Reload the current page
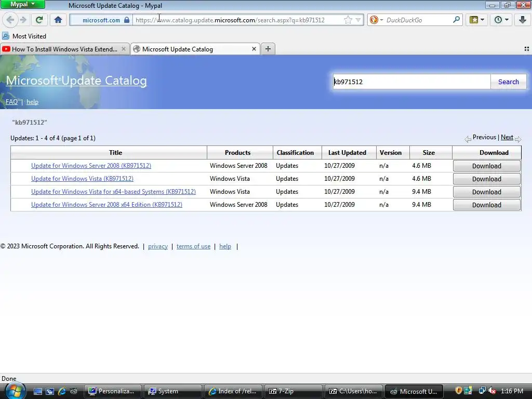Viewport: 532px width, 399px height. coord(39,20)
